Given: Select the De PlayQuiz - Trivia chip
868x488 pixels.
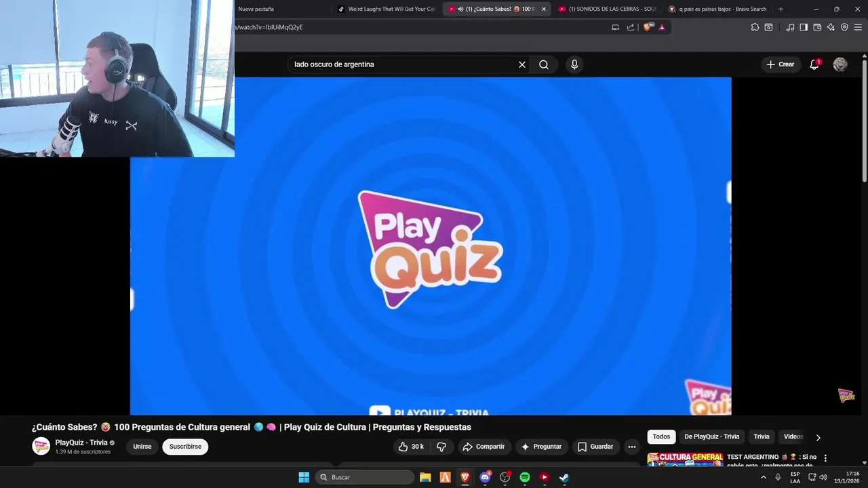Looking at the screenshot, I should coord(711,436).
